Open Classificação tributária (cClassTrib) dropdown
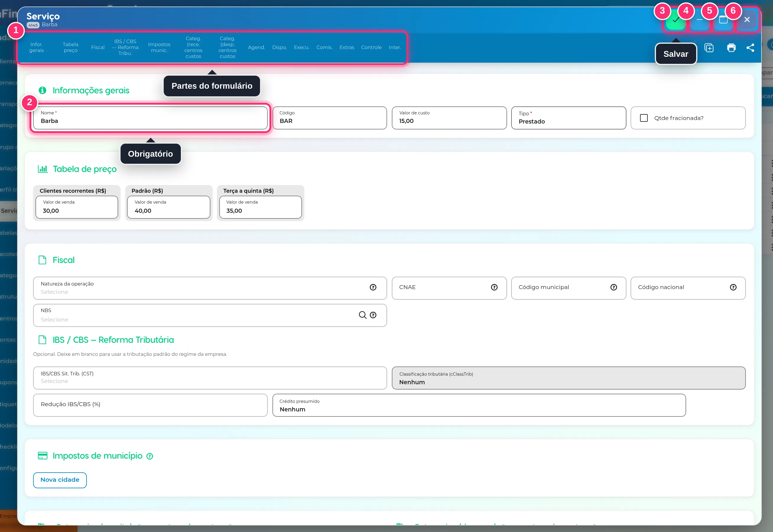The image size is (773, 532). tap(569, 378)
